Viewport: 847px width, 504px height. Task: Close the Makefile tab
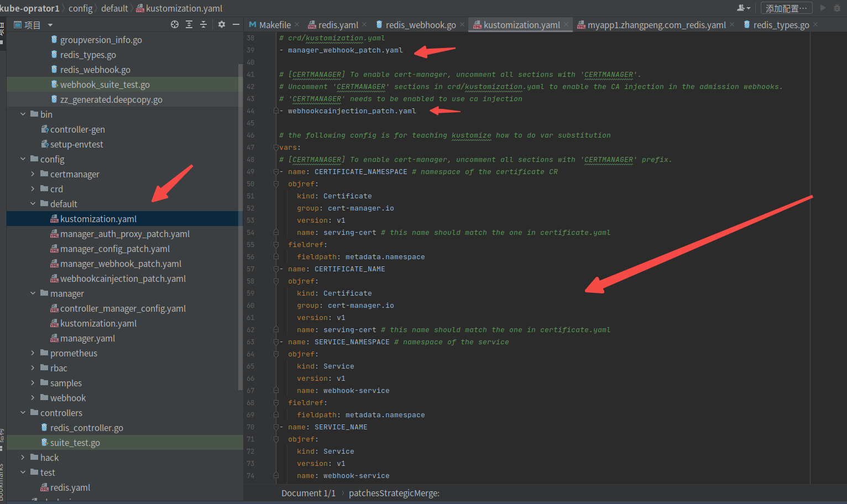297,24
